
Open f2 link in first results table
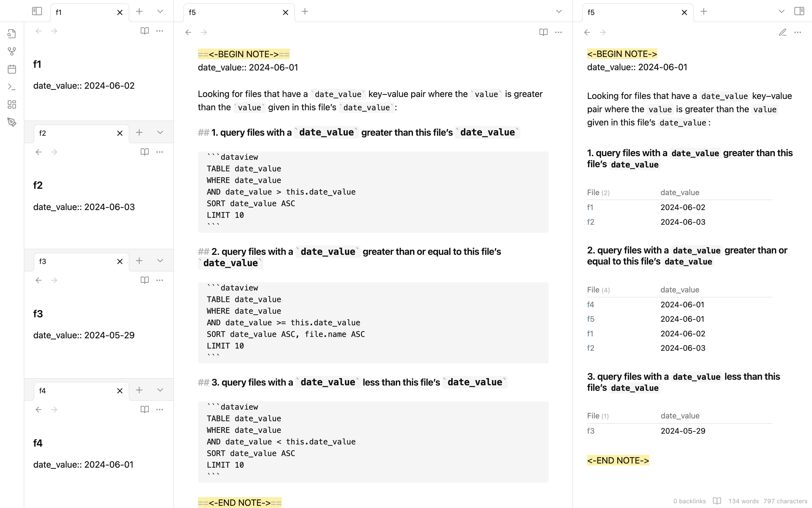(590, 222)
